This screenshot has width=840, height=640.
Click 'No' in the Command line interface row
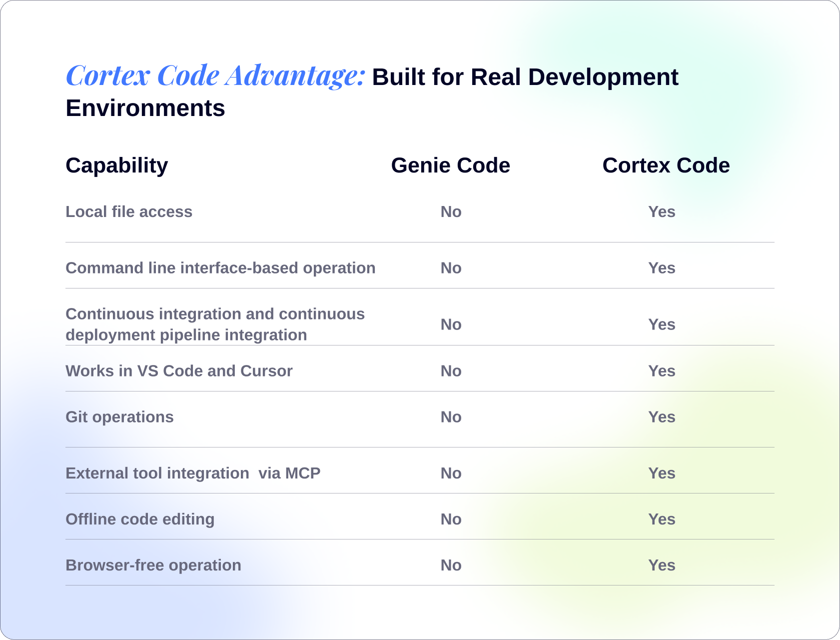(x=451, y=268)
